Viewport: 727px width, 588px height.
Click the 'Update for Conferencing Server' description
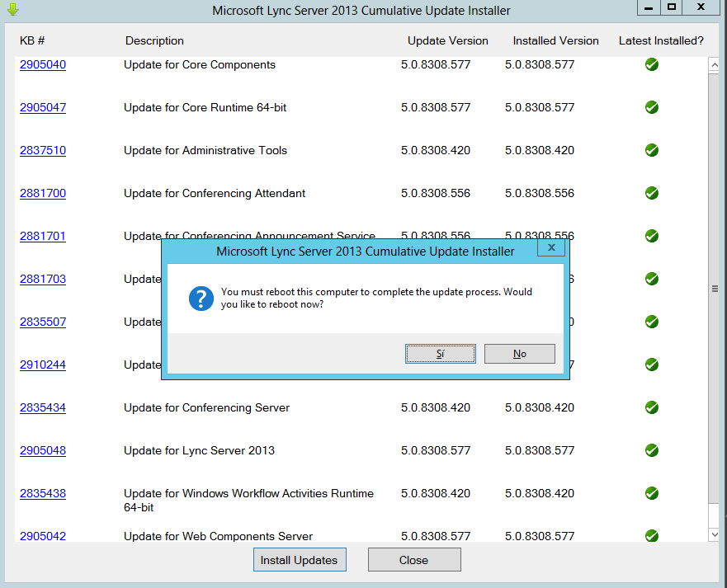(207, 407)
